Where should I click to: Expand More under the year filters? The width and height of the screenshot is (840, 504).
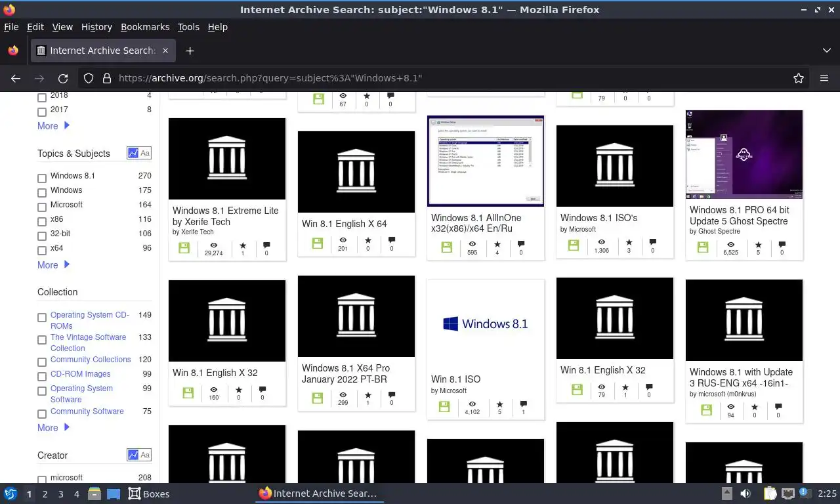point(53,125)
